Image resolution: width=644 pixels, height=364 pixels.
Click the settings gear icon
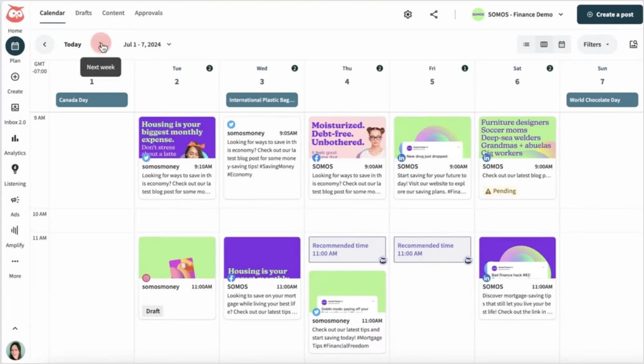407,15
